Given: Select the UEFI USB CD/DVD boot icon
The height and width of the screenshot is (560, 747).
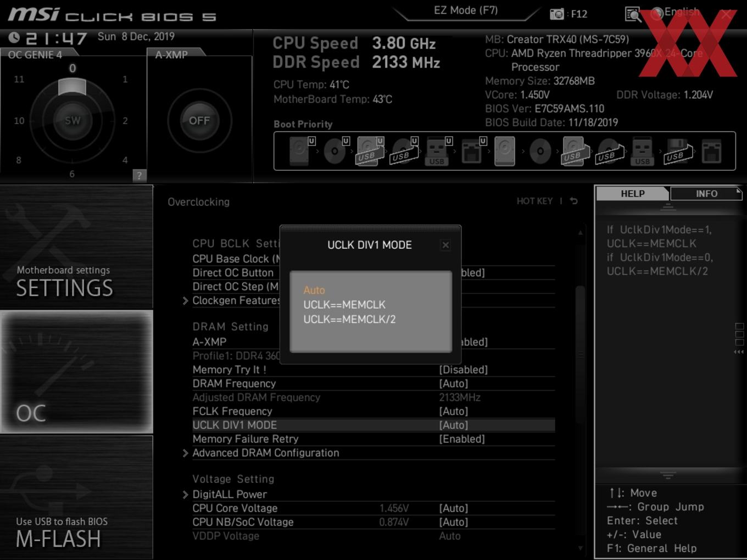Looking at the screenshot, I should click(x=404, y=150).
